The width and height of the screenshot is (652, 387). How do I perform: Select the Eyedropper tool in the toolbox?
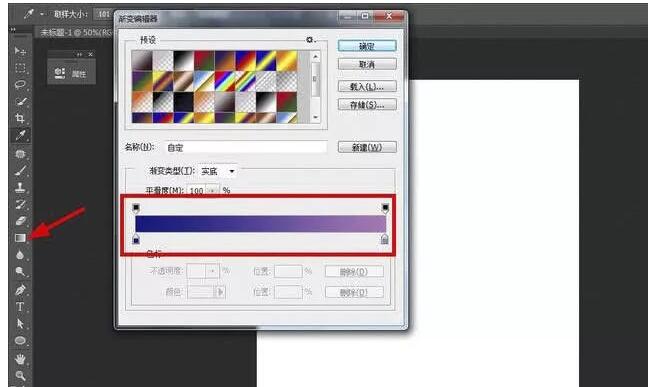coord(20,135)
